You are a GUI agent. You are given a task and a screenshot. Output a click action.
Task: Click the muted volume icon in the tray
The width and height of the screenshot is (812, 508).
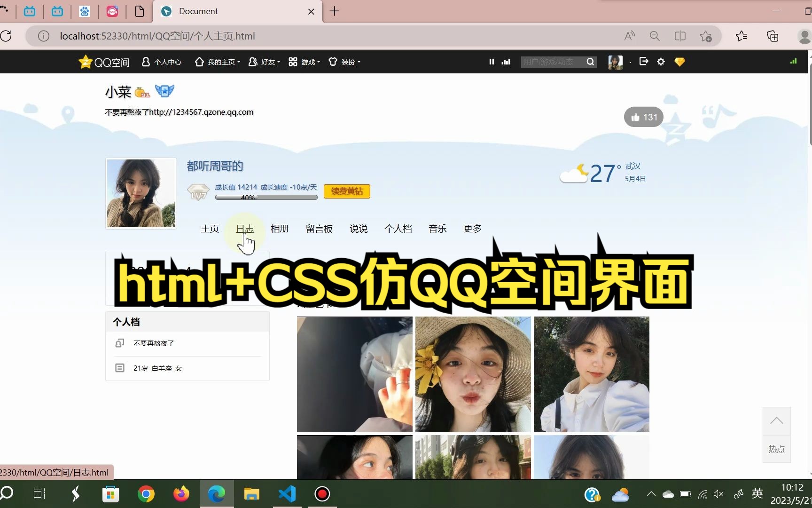coord(718,494)
